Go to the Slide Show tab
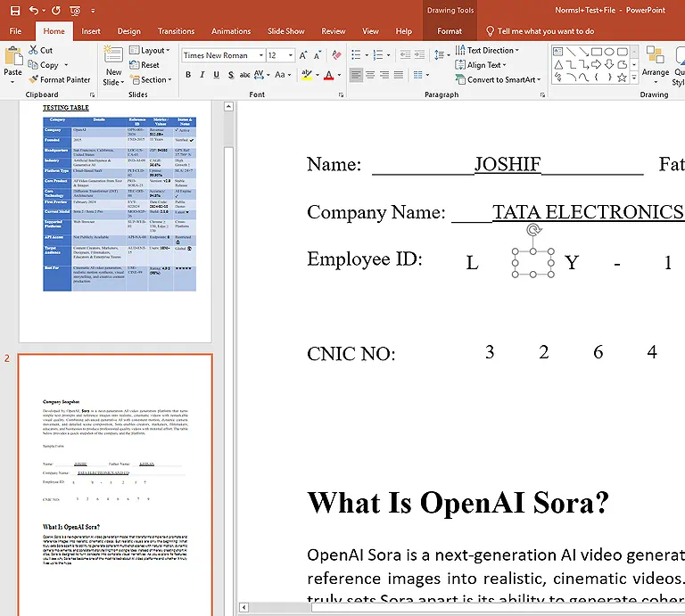 285,31
